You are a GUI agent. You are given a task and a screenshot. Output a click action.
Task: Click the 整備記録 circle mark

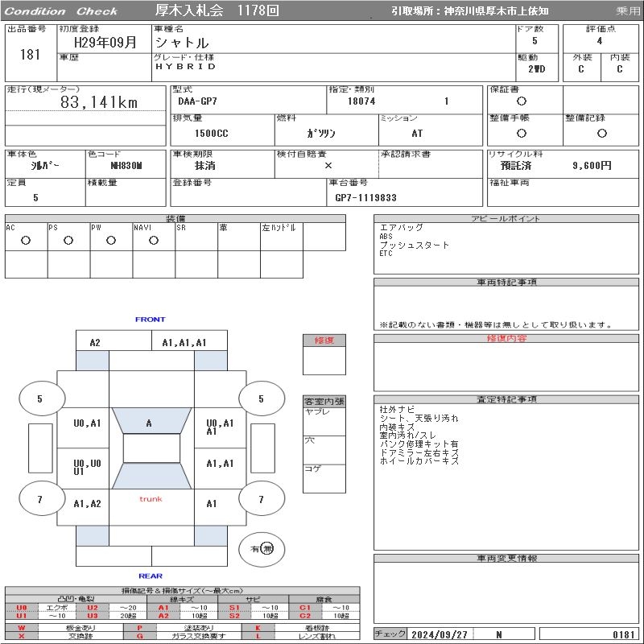pyautogui.click(x=601, y=133)
